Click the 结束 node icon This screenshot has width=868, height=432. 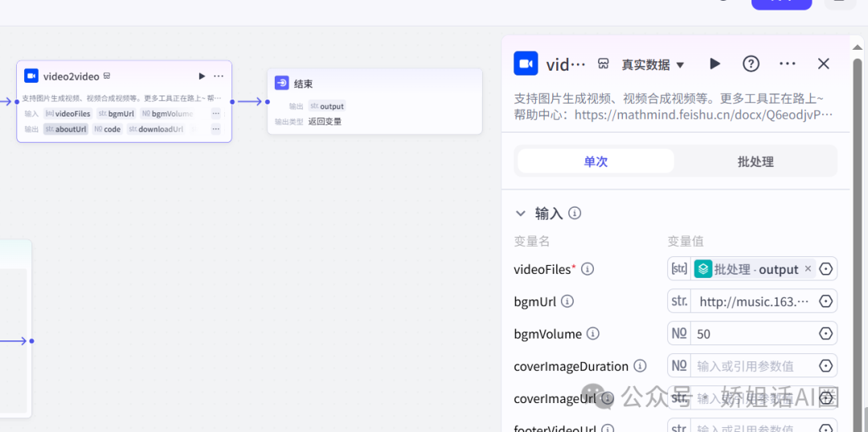[x=282, y=84]
